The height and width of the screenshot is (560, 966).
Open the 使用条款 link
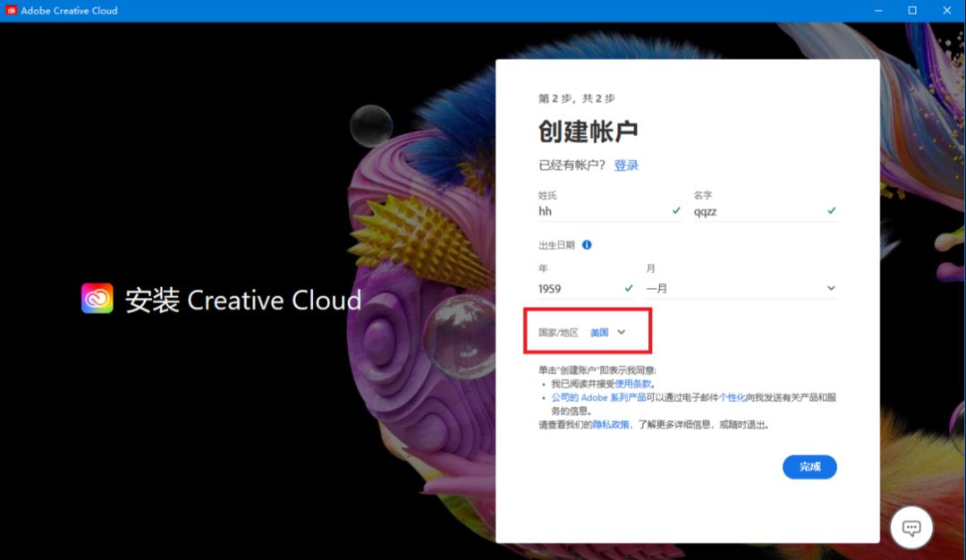(x=632, y=384)
